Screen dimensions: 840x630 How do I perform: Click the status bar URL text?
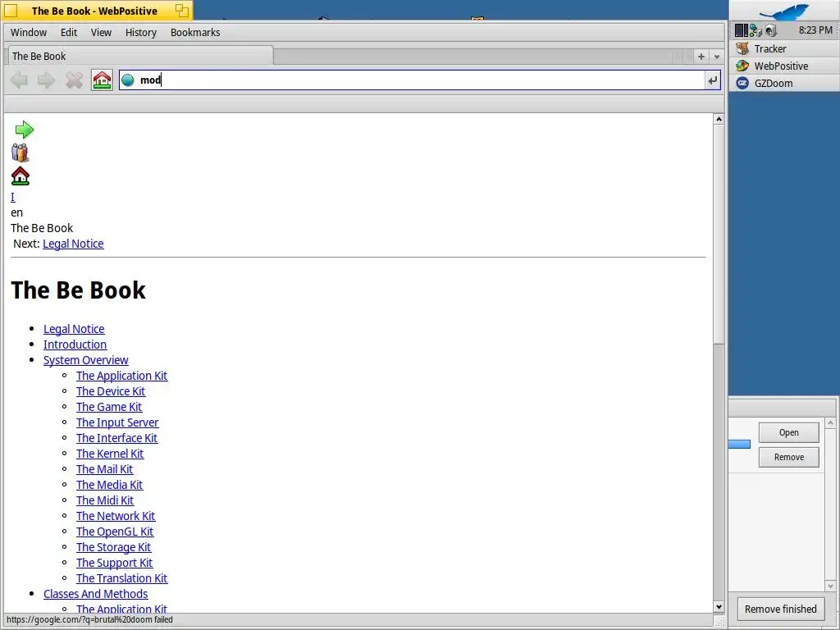(x=89, y=620)
